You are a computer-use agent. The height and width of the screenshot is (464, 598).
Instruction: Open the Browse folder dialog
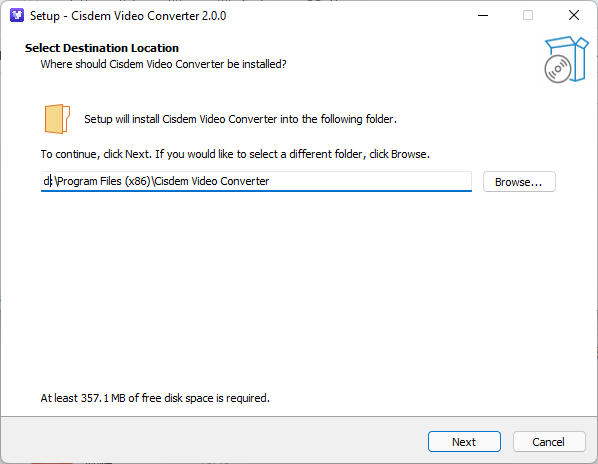pos(519,181)
